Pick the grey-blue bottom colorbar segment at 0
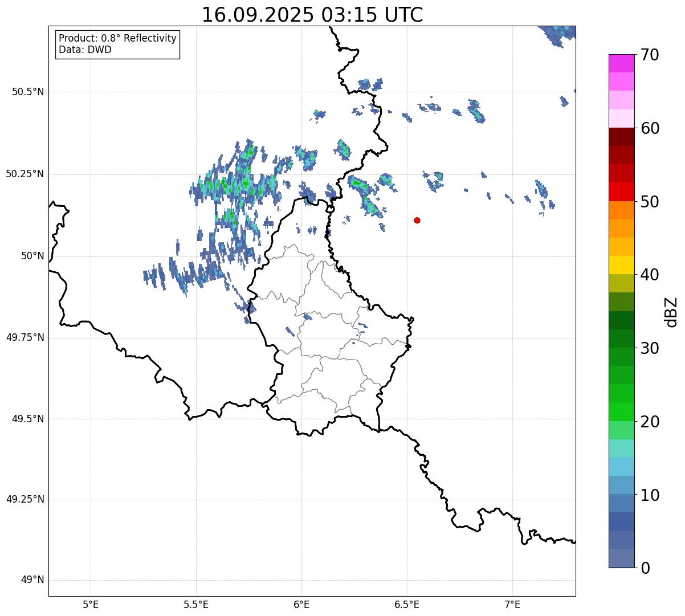The height and width of the screenshot is (616, 685). [x=621, y=558]
